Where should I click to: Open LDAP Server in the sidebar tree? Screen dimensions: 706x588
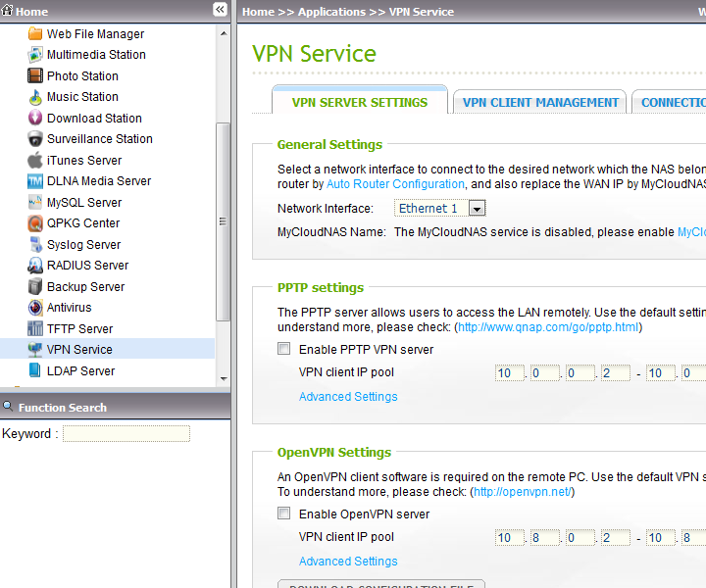[80, 371]
